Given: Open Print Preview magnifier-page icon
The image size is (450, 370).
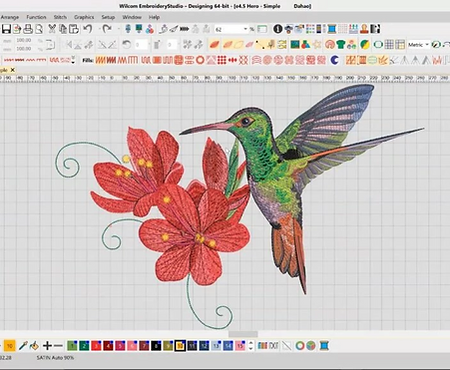Looking at the screenshot, I should coord(39,29).
